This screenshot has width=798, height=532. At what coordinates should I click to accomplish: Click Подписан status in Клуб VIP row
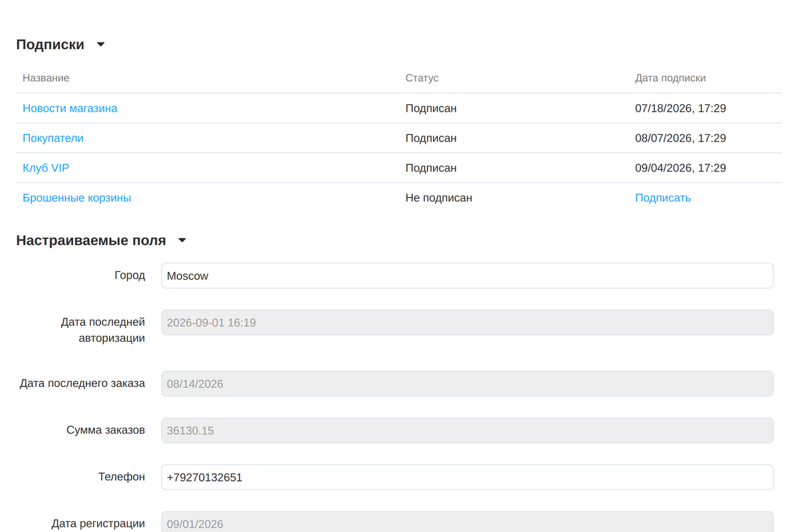pos(431,168)
